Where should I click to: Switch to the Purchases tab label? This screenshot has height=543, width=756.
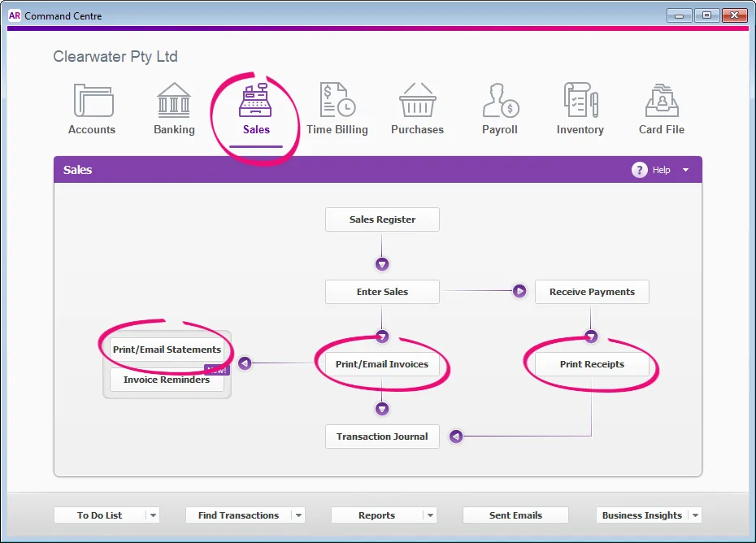point(418,129)
